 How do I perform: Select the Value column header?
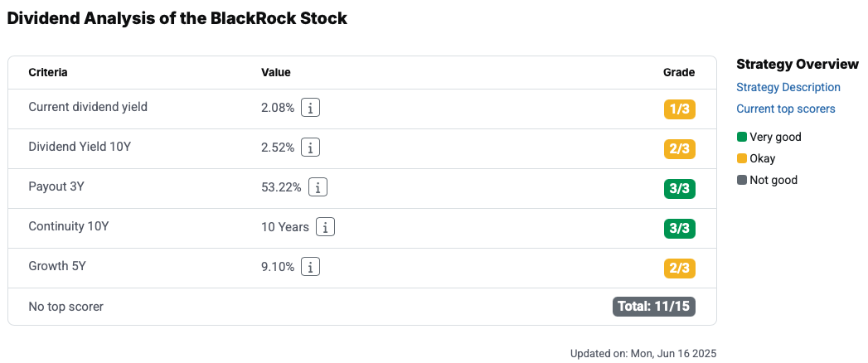pos(276,72)
